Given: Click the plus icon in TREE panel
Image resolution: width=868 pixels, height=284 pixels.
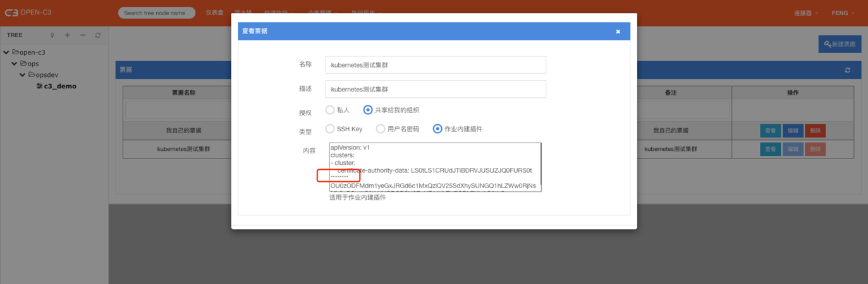Looking at the screenshot, I should coord(68,35).
